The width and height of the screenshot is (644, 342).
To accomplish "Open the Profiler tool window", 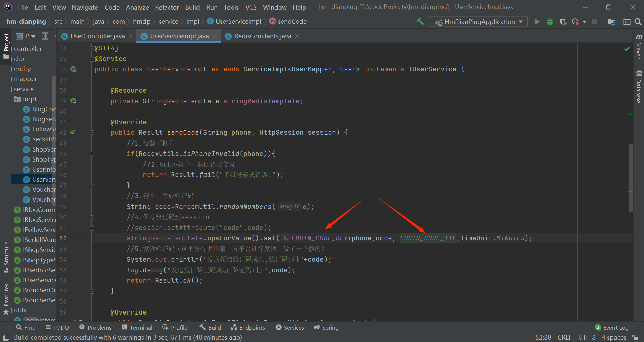I will [x=176, y=327].
